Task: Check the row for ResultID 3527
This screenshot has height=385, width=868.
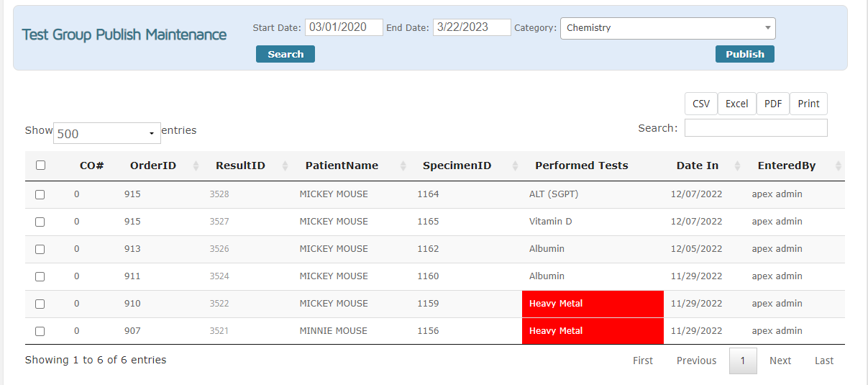Action: pos(40,222)
